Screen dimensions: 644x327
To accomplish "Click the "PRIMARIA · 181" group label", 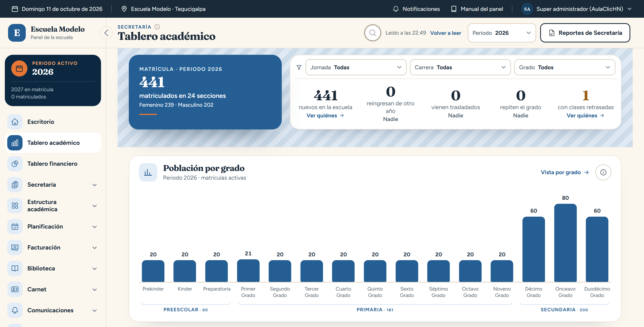I will 375,310.
